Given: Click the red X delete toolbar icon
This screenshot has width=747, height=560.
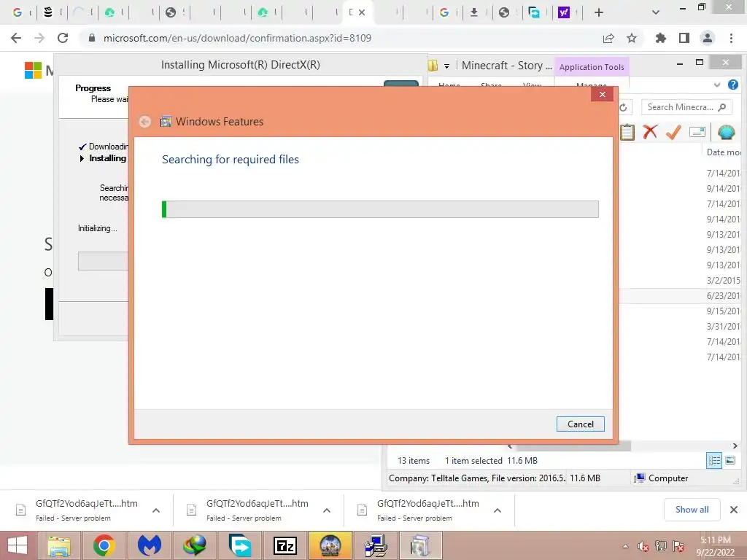Looking at the screenshot, I should pos(650,132).
